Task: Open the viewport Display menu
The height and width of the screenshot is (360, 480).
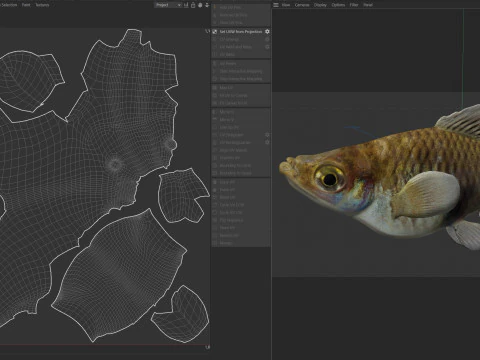Action: 320,5
